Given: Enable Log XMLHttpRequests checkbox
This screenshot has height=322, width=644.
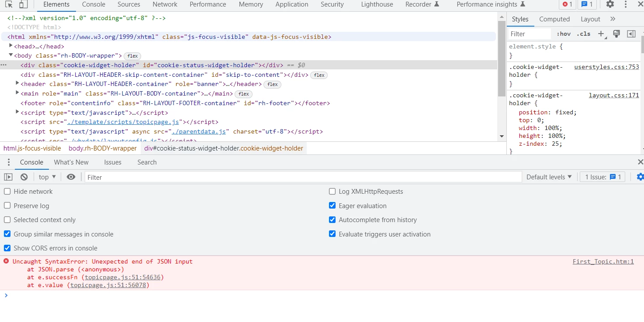Looking at the screenshot, I should 332,191.
